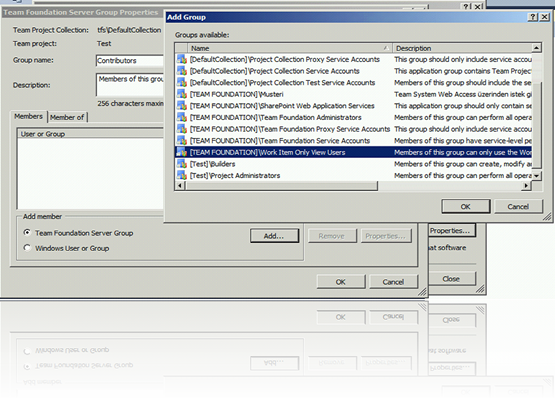Select the row Project Collection Proxy Service Accounts

353,59
